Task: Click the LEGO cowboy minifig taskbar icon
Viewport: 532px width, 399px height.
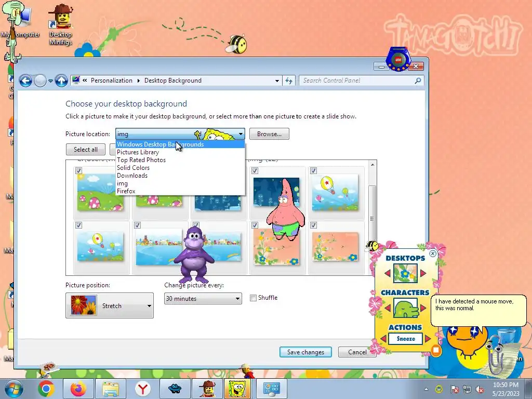Action: (207, 389)
